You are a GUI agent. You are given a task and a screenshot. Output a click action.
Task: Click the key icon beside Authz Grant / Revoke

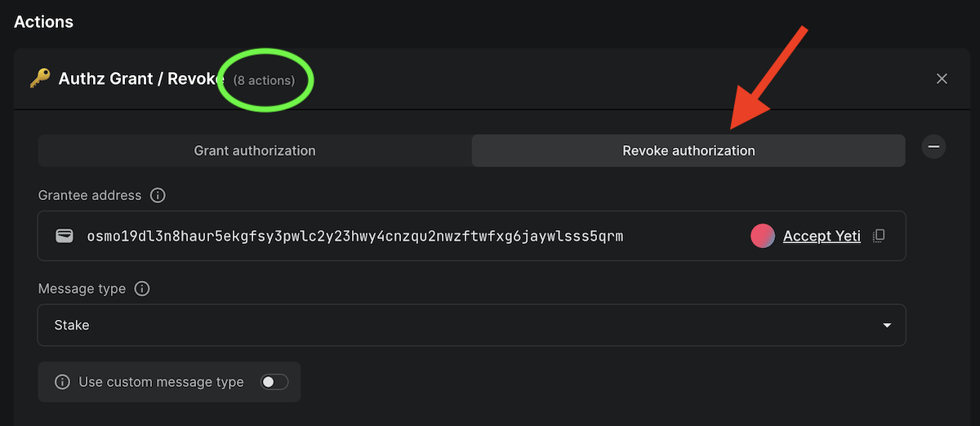[x=39, y=78]
